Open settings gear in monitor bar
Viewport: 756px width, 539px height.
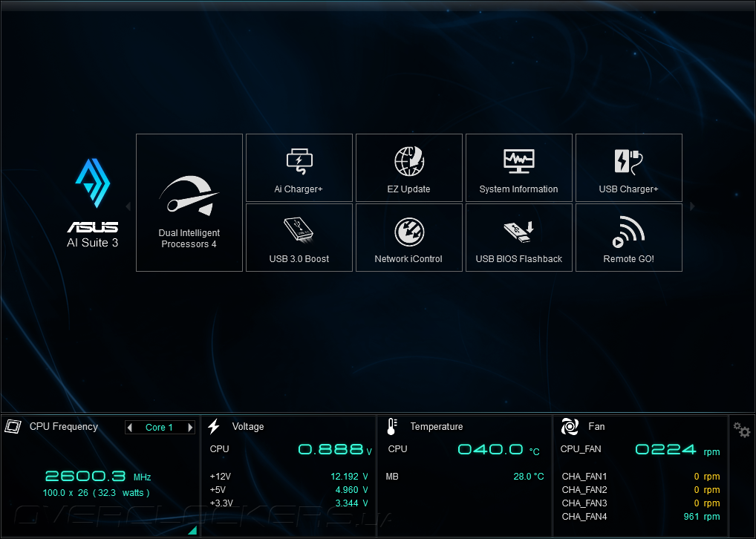pyautogui.click(x=742, y=429)
